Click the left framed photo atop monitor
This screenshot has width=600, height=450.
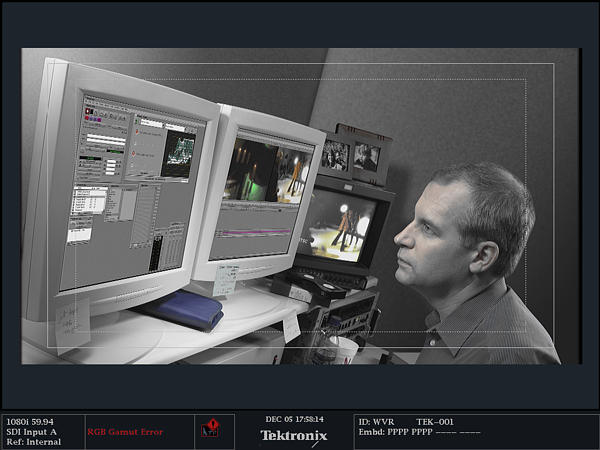click(336, 155)
